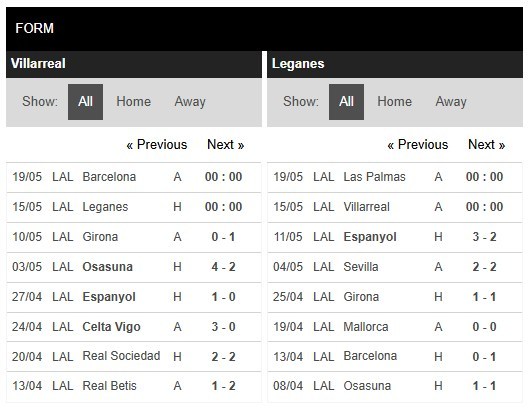Open Leganes' Espanyol 3 - 2 match
This screenshot has height=418, width=529.
click(x=395, y=237)
